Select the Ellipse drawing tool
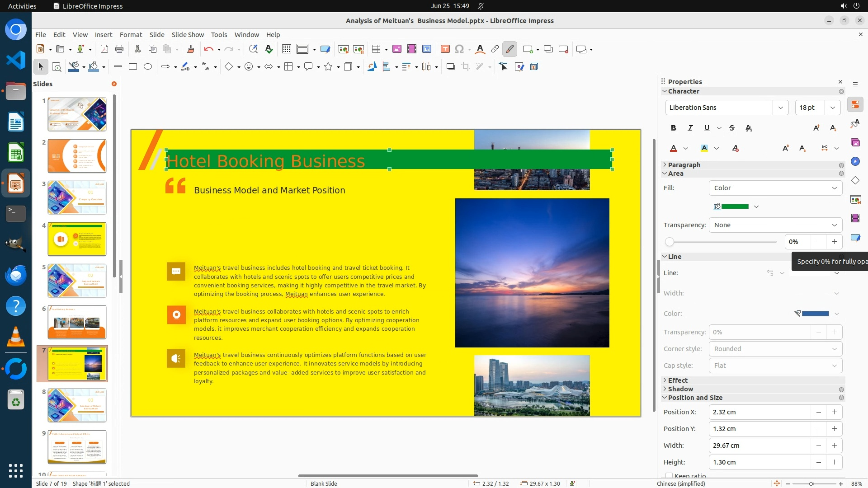868x488 pixels. (x=148, y=67)
